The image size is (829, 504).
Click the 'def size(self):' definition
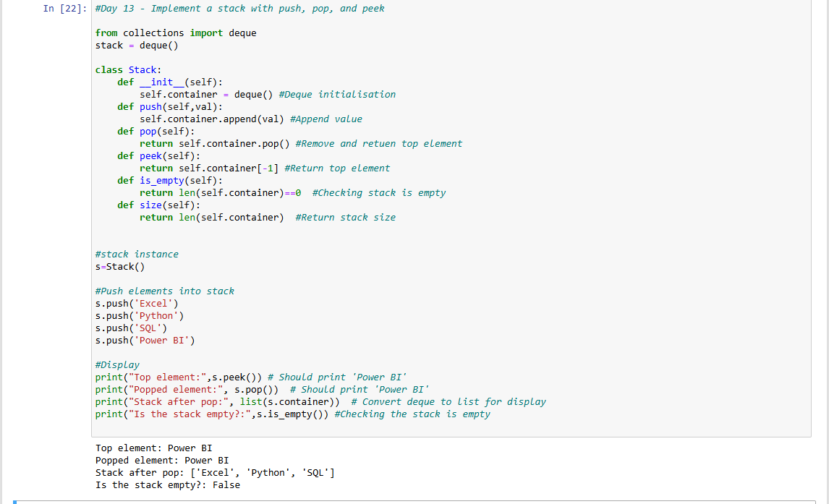[159, 205]
